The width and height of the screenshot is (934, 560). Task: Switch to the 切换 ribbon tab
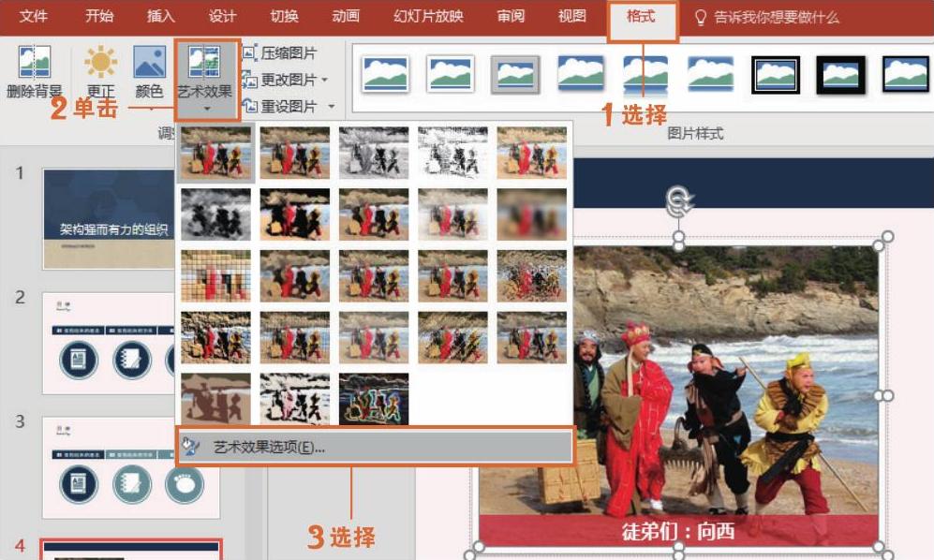coord(284,16)
